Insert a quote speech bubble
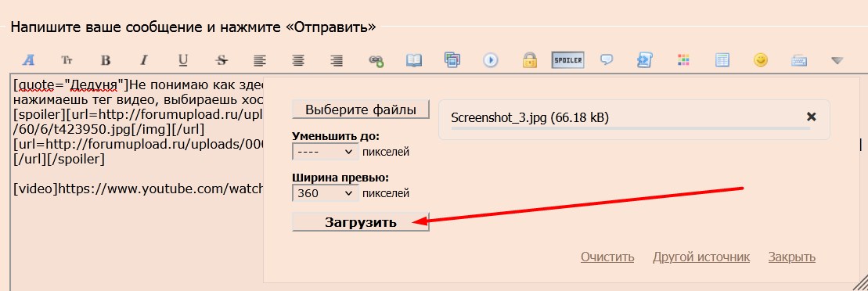This screenshot has height=291, width=868. pos(607,59)
